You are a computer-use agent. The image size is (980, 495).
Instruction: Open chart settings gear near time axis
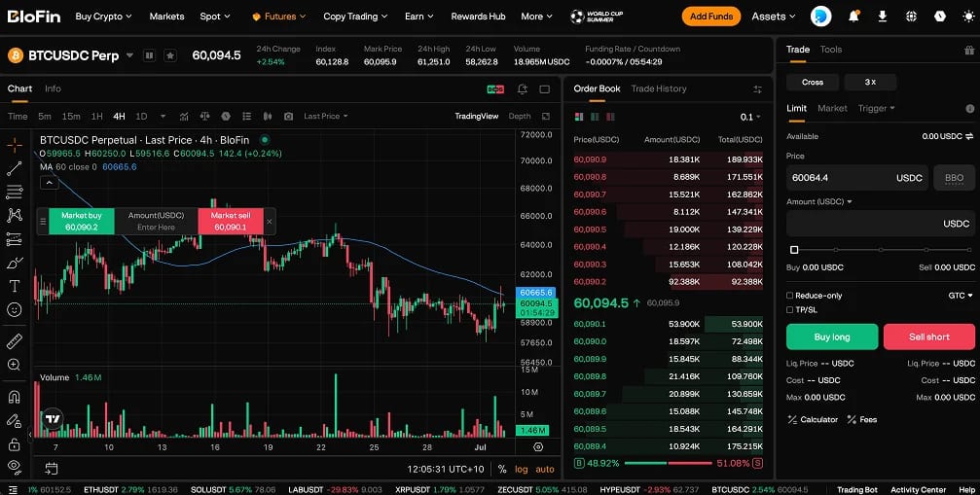tap(538, 447)
